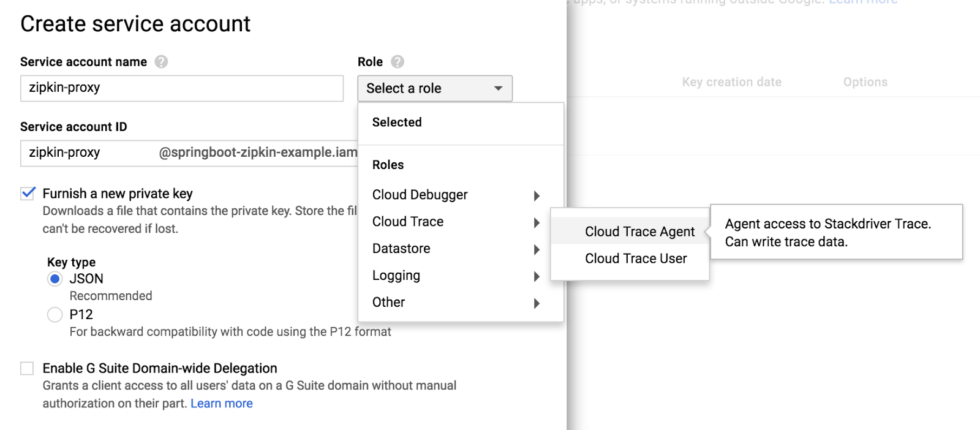Uncheck Furnish a new private key
Screen dimensions: 980x430
(x=28, y=194)
